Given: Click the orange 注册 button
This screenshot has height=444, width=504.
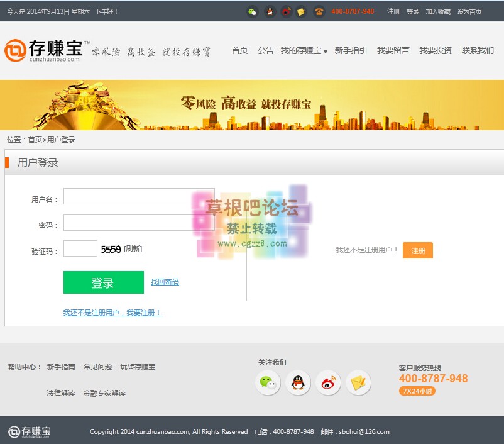Looking at the screenshot, I should (418, 250).
